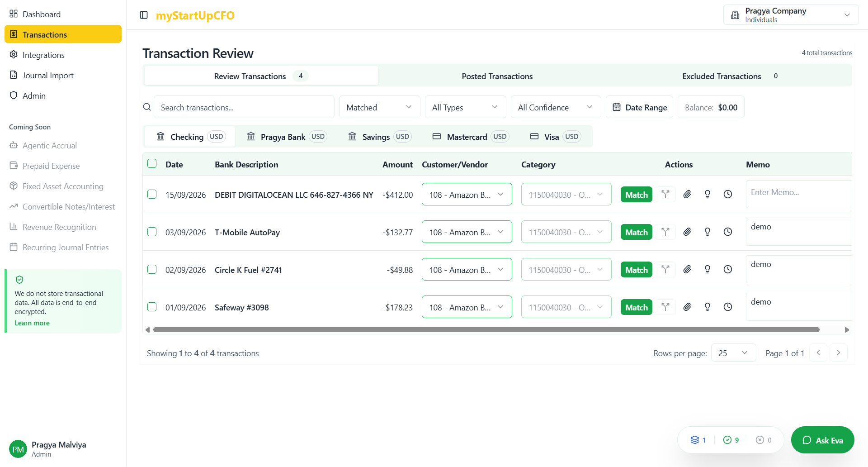This screenshot has width=868, height=467.
Task: Open the Matched status filter dropdown
Action: (x=379, y=107)
